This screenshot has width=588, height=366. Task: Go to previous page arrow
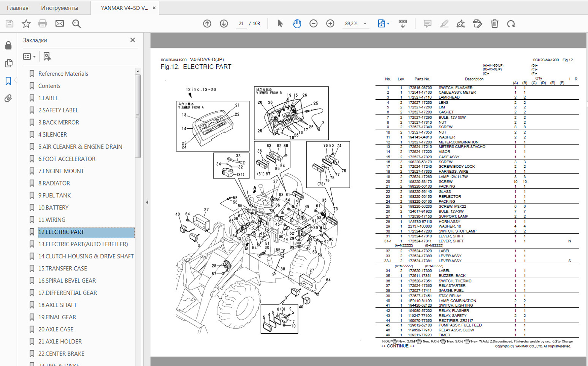click(x=207, y=24)
